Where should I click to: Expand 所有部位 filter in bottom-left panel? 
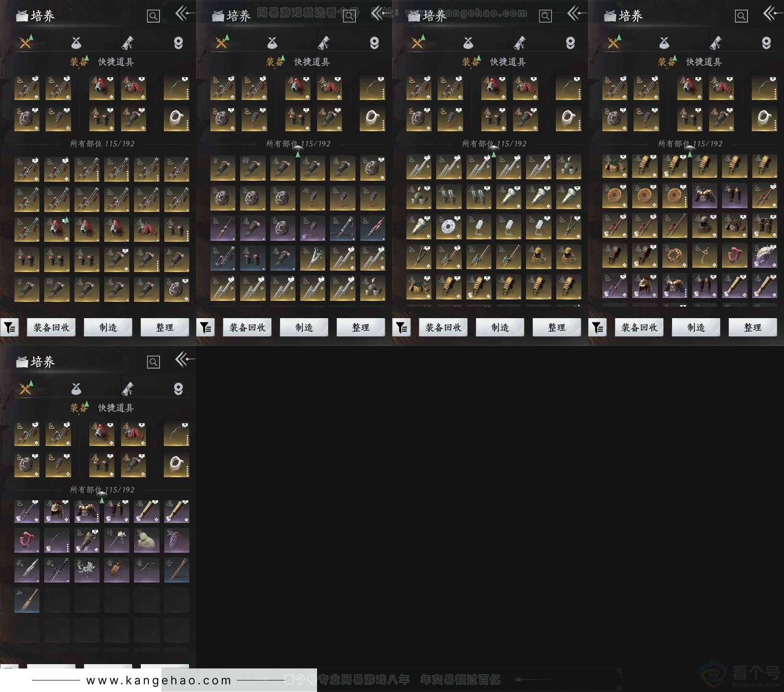[102, 490]
